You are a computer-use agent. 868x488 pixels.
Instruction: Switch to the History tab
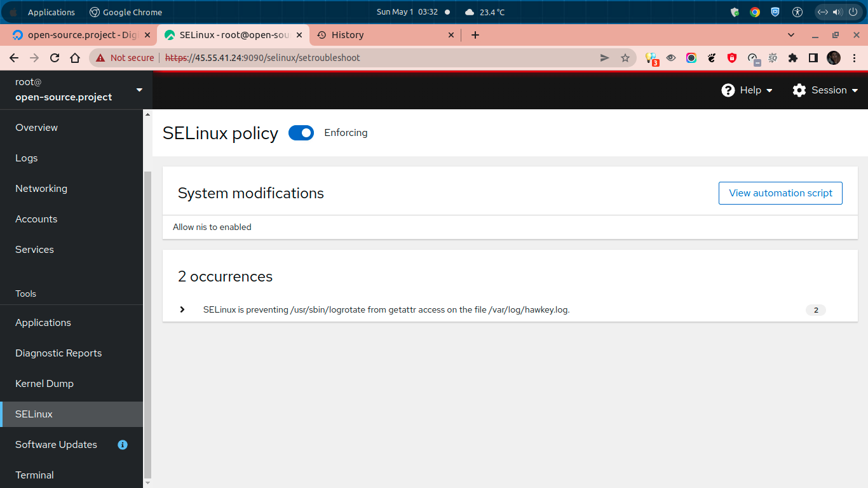(x=385, y=35)
